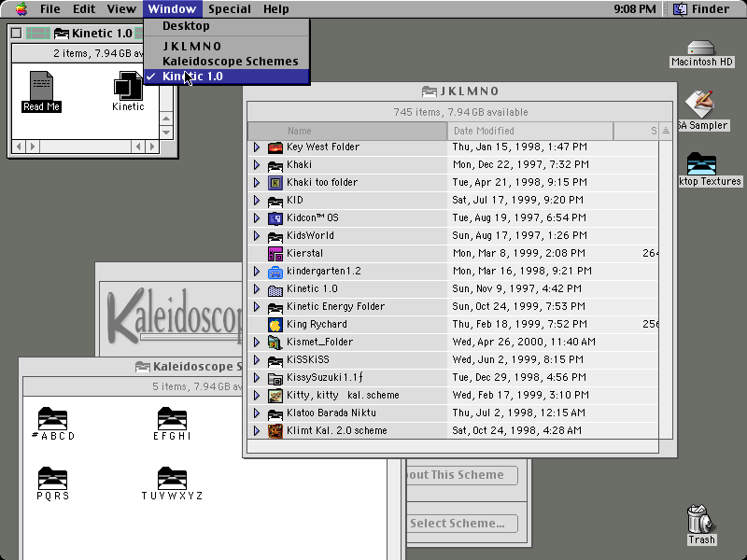Image resolution: width=747 pixels, height=560 pixels.
Task: Select the T U V W X Y Z folder icon
Action: pos(172,478)
